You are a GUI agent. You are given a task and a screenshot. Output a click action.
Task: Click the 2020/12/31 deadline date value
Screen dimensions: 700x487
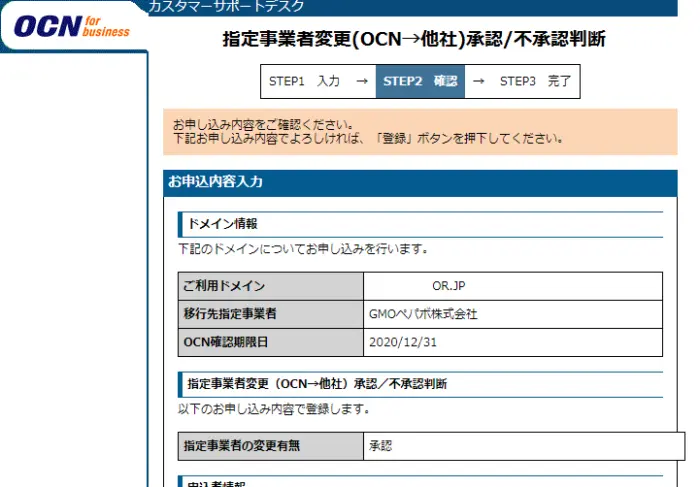pos(403,342)
